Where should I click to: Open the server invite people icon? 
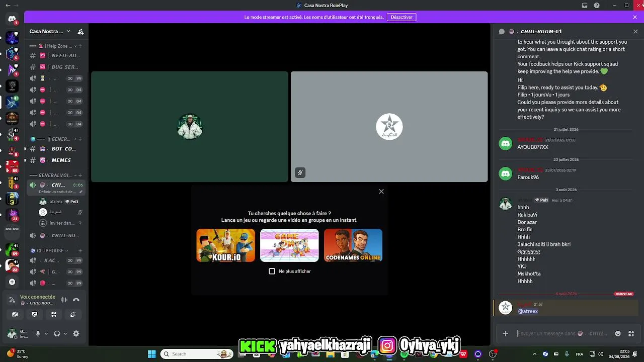[80, 31]
